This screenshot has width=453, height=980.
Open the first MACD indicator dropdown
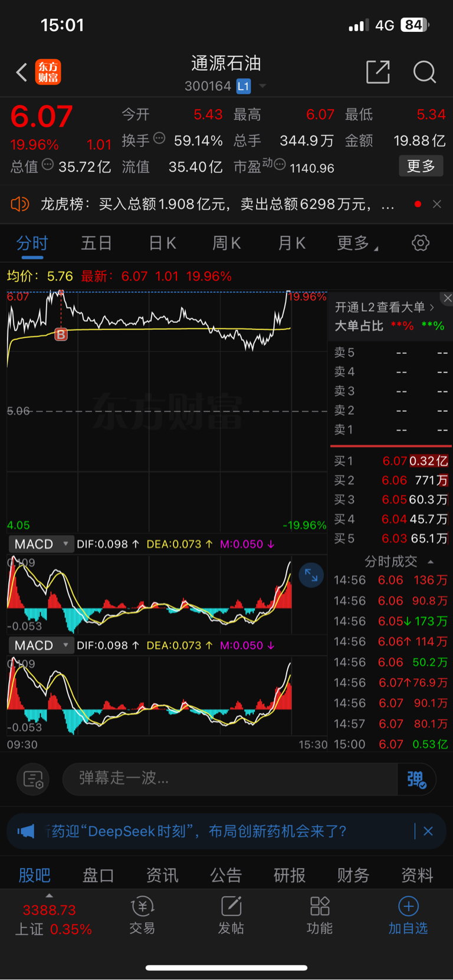click(x=40, y=544)
